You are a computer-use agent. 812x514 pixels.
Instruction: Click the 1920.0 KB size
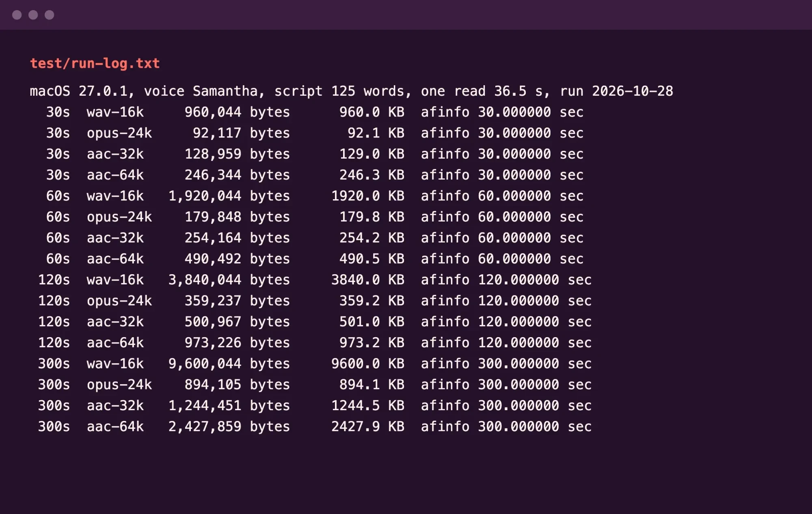click(x=368, y=196)
